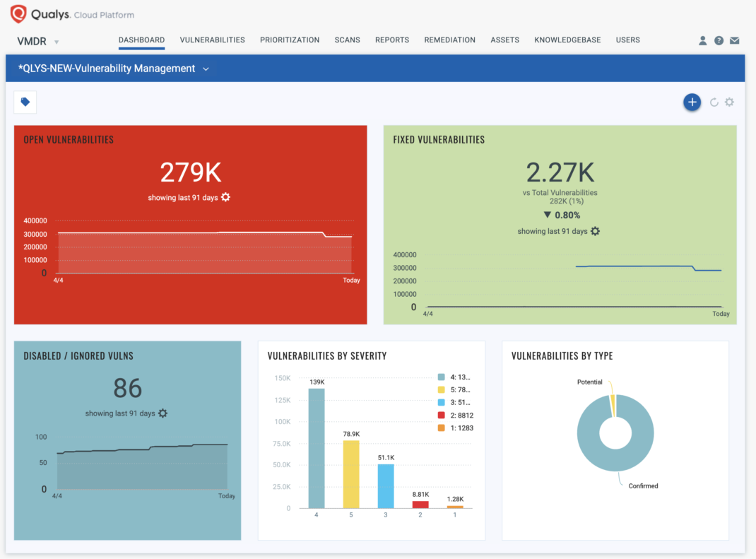Click the '282K (1%)' value

566,201
